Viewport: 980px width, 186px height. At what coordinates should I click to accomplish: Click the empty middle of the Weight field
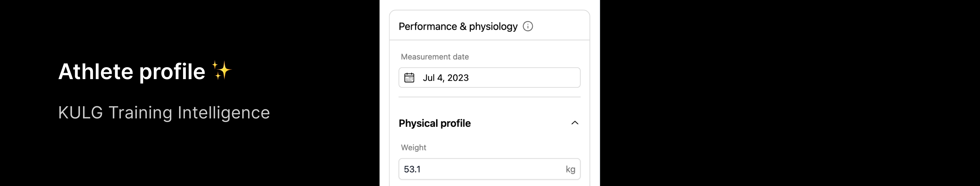point(491,169)
